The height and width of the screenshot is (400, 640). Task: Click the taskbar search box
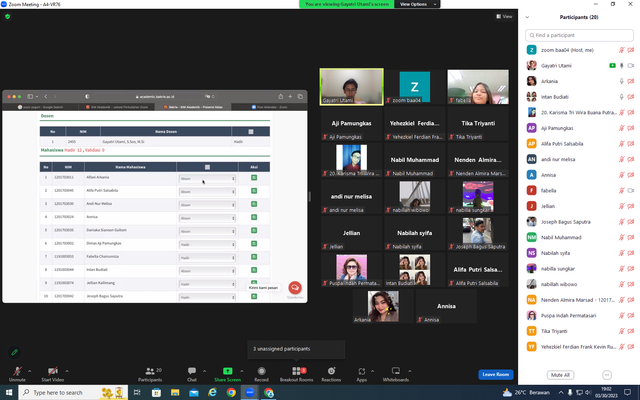73,392
